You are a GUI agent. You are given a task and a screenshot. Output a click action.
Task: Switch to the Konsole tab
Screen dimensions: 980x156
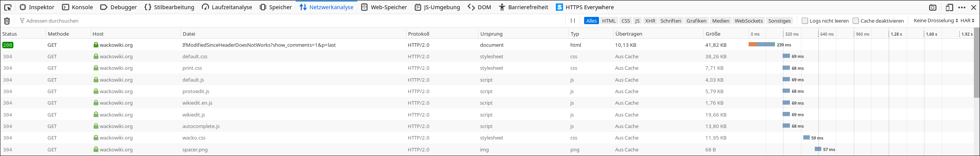pos(78,7)
